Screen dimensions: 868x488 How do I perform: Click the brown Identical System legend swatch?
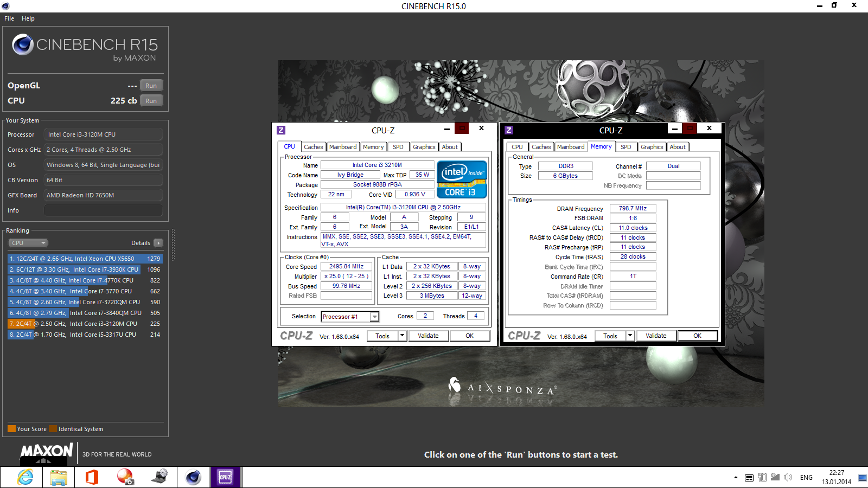pyautogui.click(x=53, y=429)
